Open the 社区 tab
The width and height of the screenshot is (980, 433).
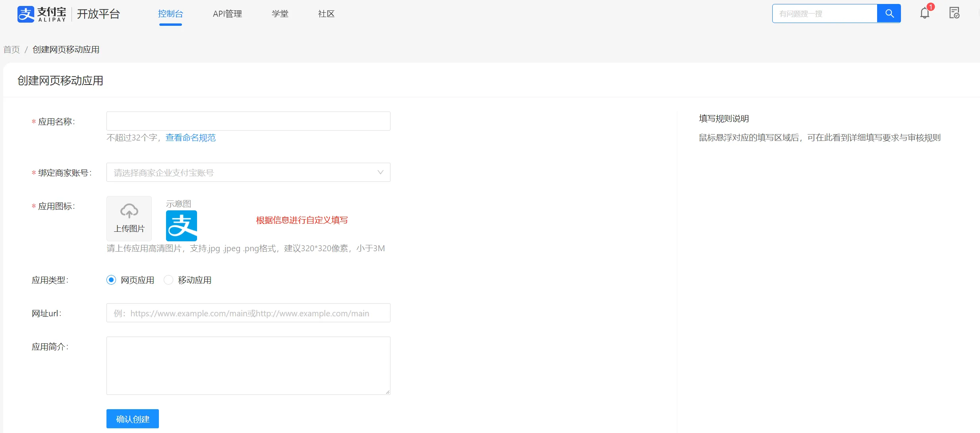tap(326, 14)
